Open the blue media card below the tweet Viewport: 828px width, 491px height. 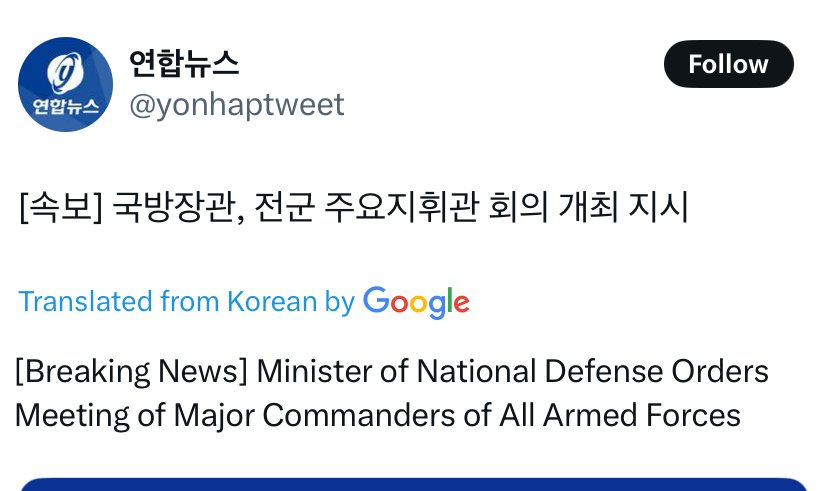coord(414,484)
